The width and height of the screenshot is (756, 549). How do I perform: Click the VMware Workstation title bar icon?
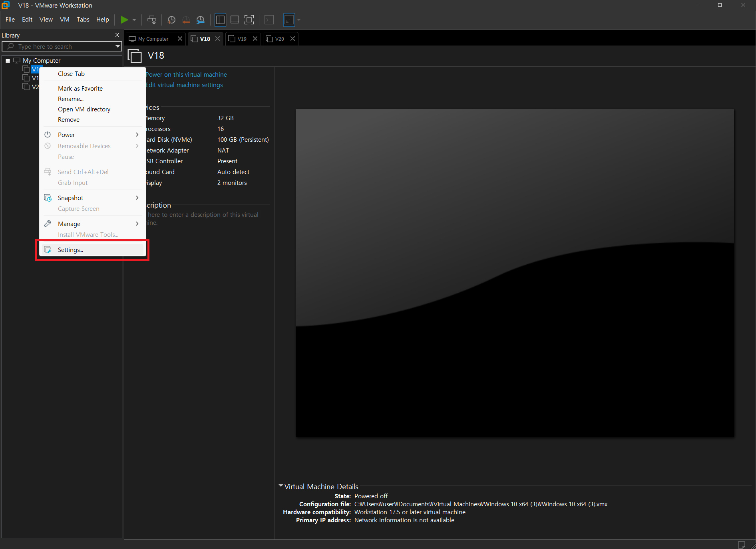(6, 5)
